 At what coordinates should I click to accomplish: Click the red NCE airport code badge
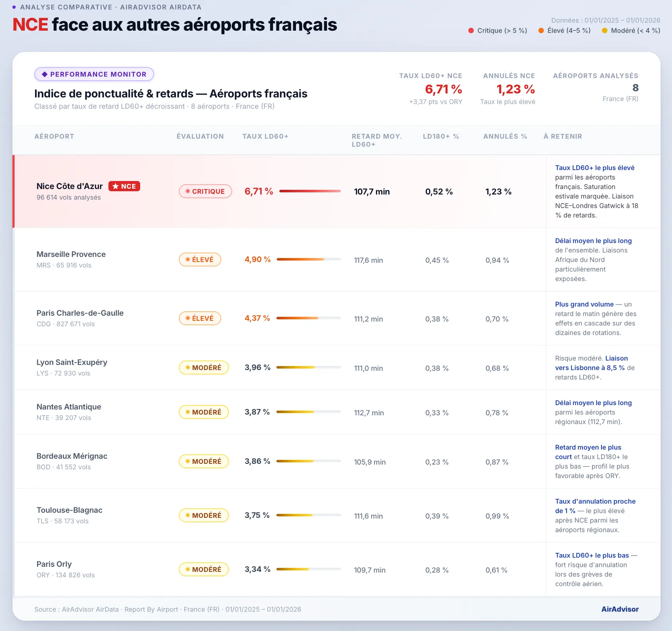[x=124, y=186]
